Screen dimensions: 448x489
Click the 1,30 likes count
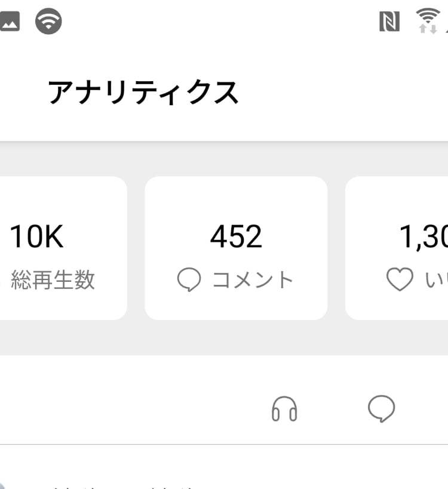pos(423,238)
